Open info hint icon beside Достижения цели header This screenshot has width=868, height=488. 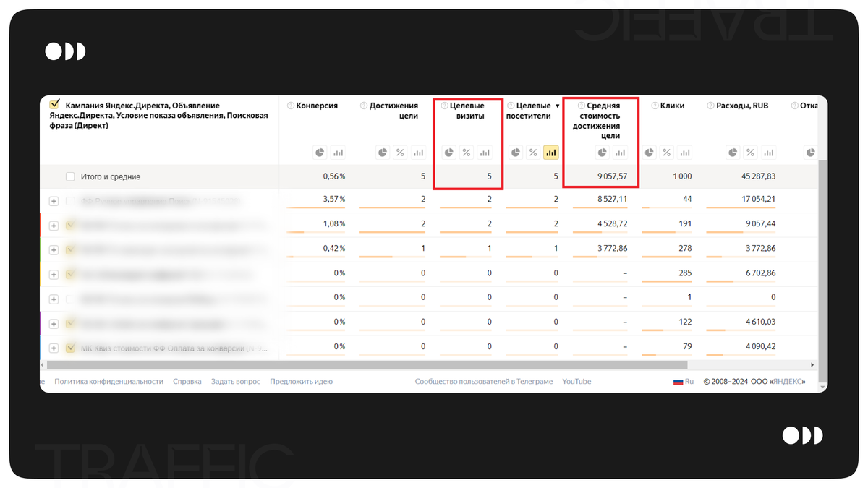[x=363, y=106]
